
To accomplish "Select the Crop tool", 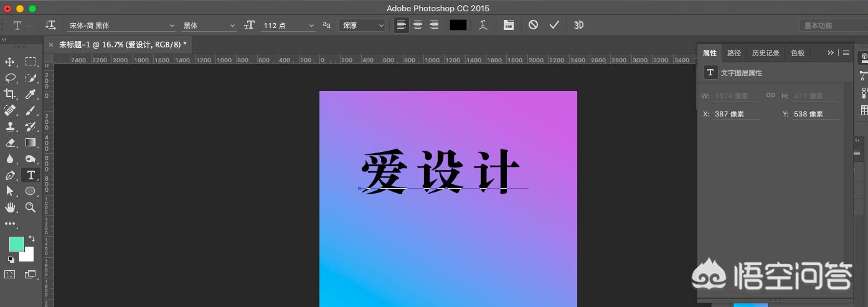I will pos(10,94).
